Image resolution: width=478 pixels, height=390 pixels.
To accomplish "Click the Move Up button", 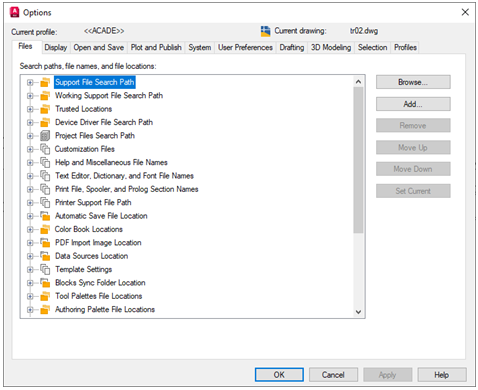I will (x=413, y=147).
